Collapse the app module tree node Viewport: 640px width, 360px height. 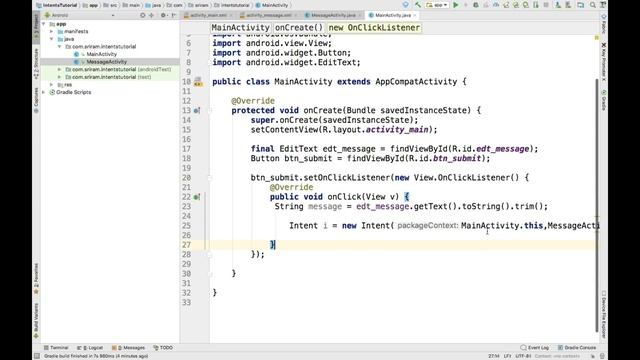click(x=44, y=24)
